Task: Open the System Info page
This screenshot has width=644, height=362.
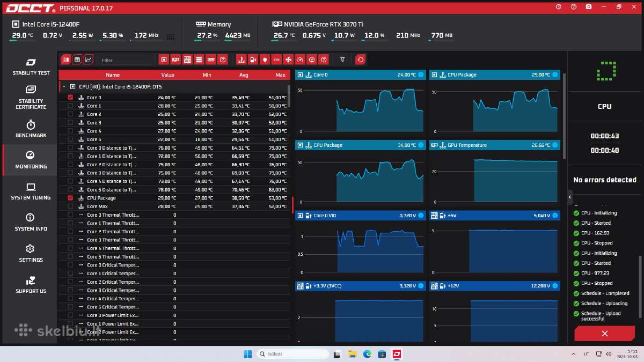Action: point(31,222)
